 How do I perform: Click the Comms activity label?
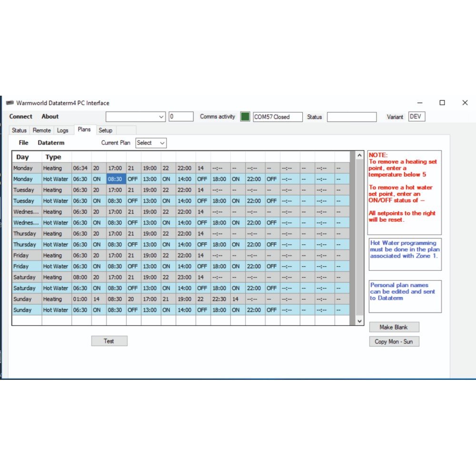point(218,117)
